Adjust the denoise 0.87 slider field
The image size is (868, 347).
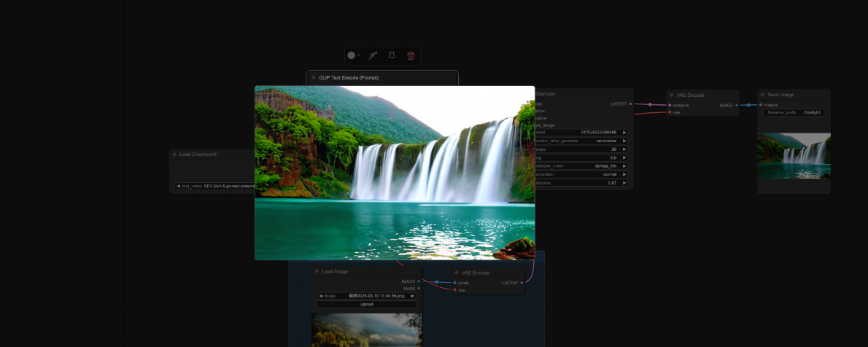tap(581, 183)
